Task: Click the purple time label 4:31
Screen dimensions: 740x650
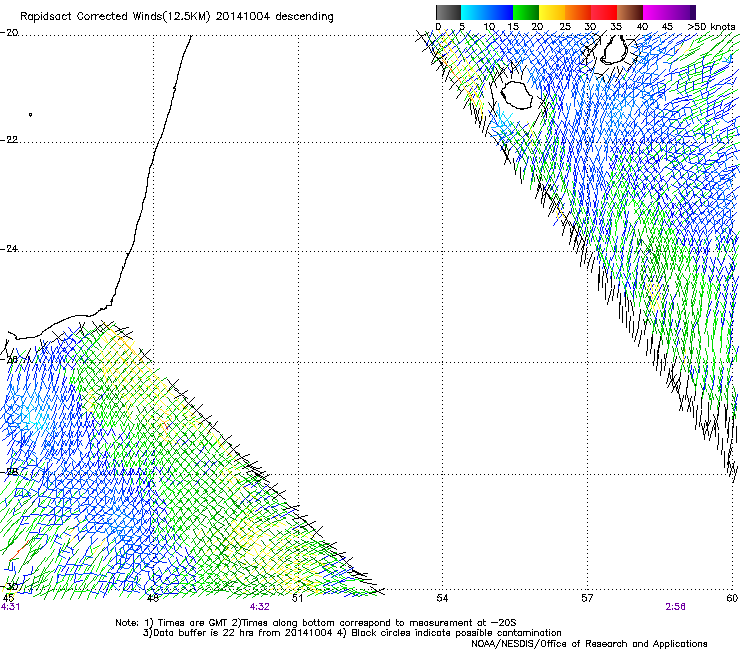Action: pos(10,607)
